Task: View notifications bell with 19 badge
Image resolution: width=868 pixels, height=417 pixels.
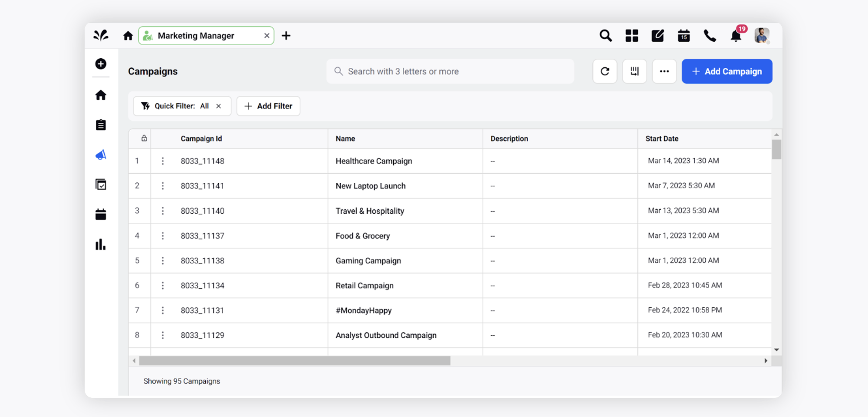Action: pyautogui.click(x=736, y=35)
